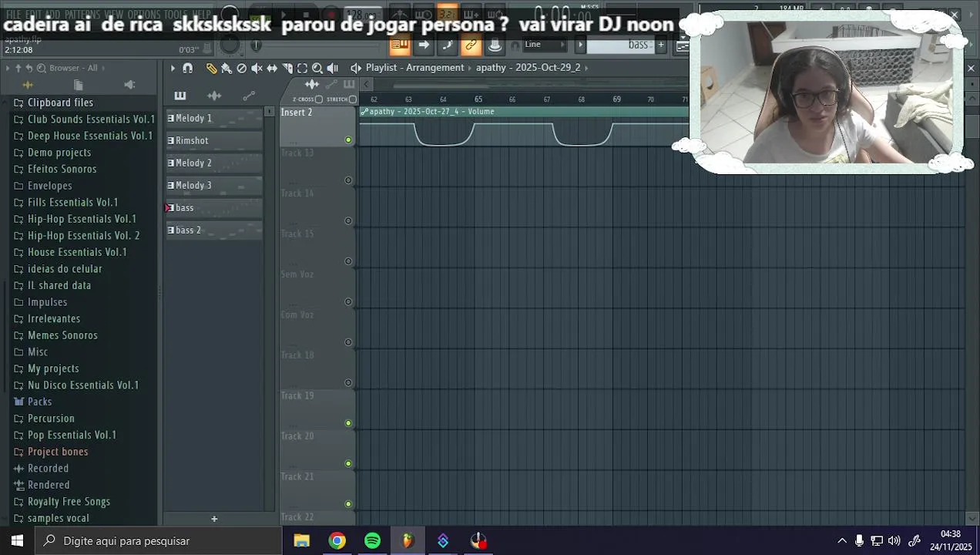Open Chrome from the taskbar
Screen dimensions: 980x555
(x=337, y=540)
